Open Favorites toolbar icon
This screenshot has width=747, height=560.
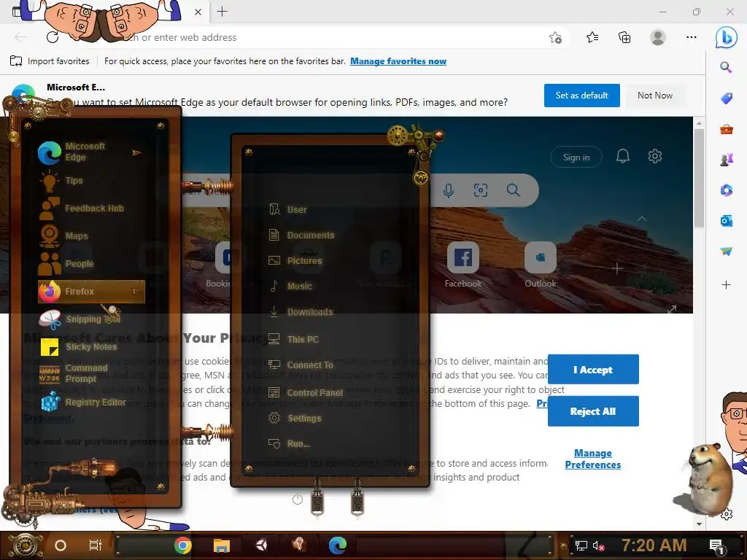(592, 37)
